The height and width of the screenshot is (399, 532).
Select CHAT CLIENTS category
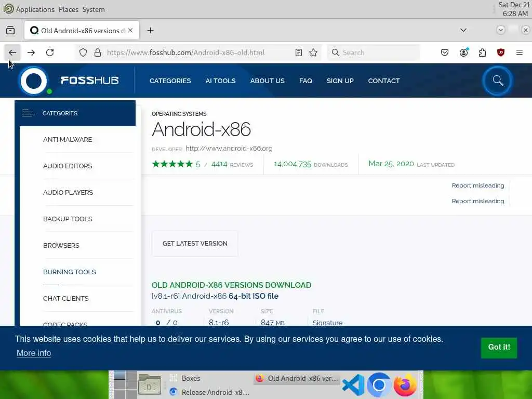(66, 298)
